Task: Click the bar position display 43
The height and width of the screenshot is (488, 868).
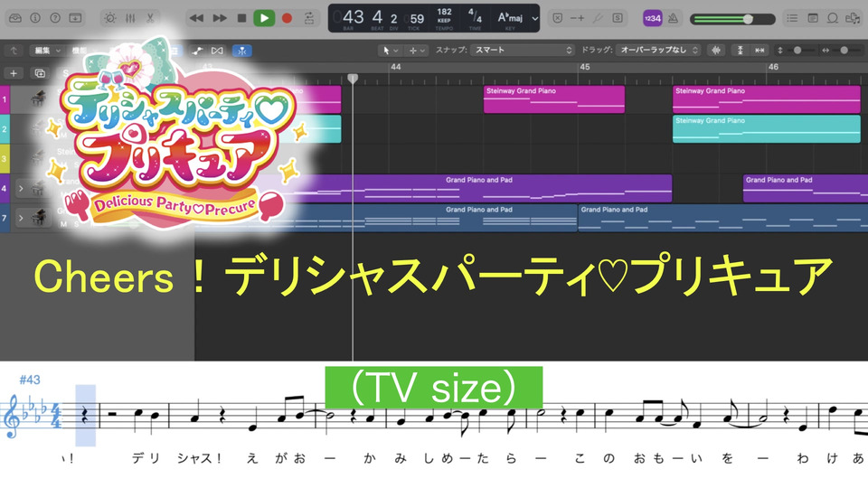Action: click(354, 17)
